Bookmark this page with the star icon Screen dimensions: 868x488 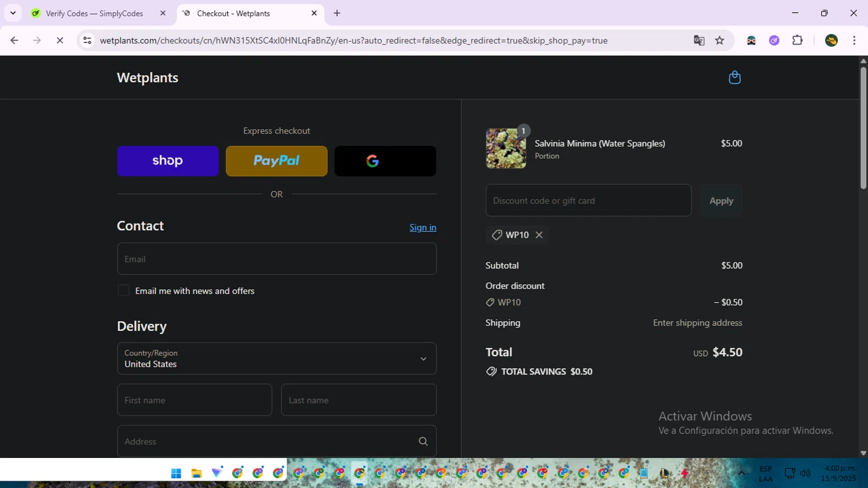pyautogui.click(x=720, y=41)
